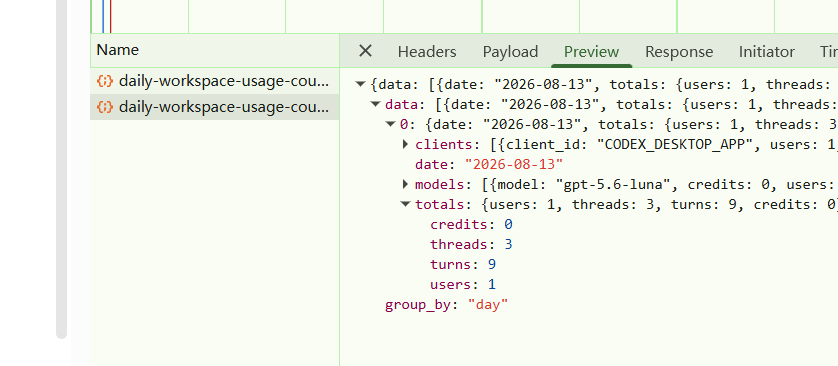Click the JSON icon of the first request

tap(105, 81)
